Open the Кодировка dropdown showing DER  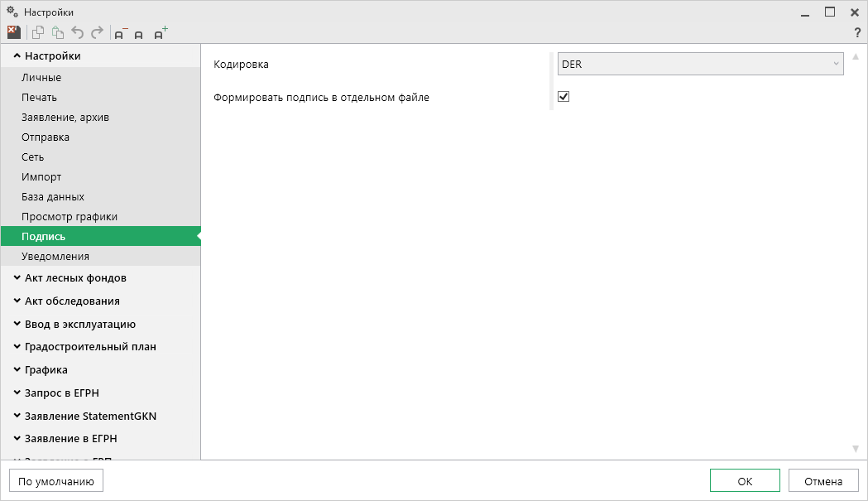click(700, 64)
